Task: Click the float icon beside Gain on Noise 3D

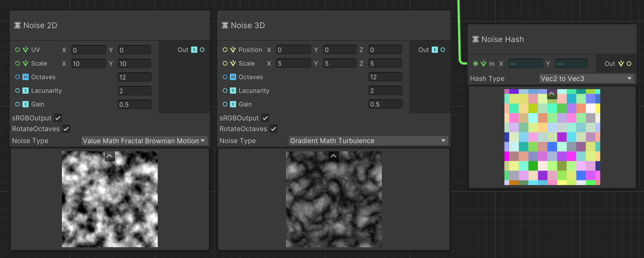Action: tap(232, 104)
